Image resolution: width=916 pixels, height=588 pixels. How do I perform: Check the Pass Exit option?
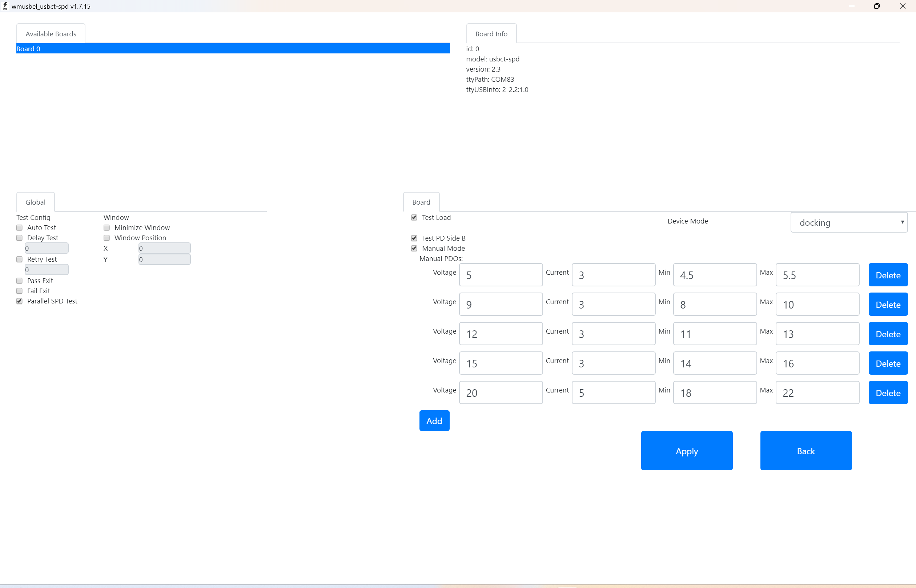[x=20, y=281]
